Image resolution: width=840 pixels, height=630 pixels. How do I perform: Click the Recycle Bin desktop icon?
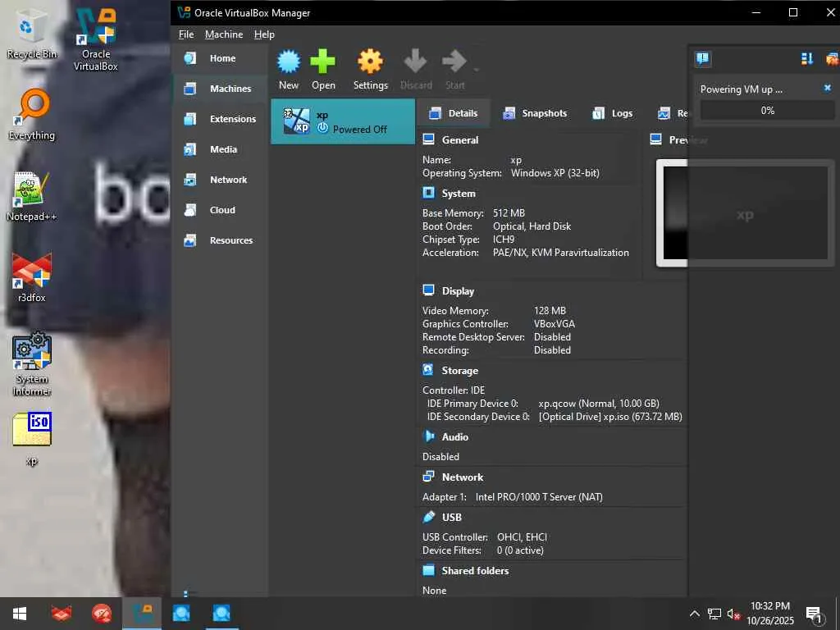pos(32,34)
